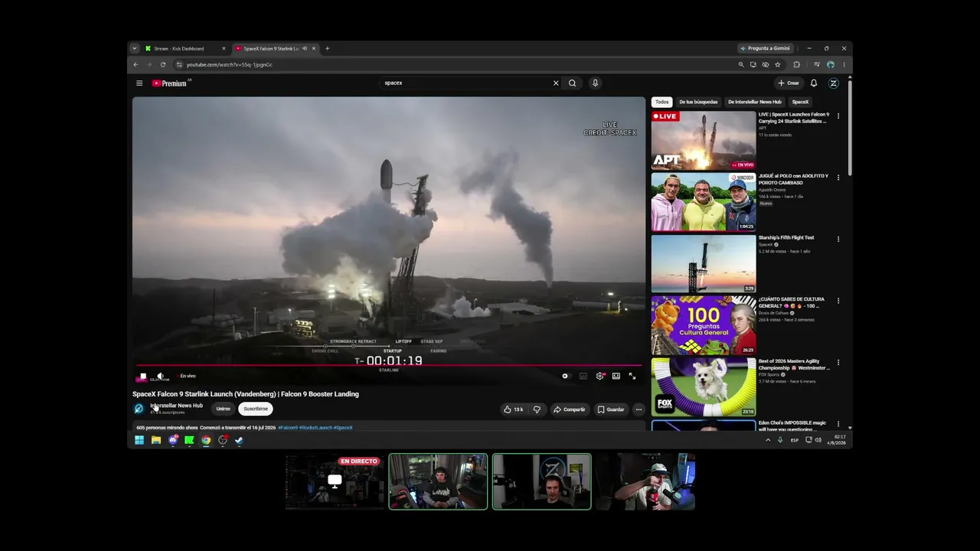
Task: Open JUGUÉ al POLO video thumbnail
Action: click(x=704, y=202)
